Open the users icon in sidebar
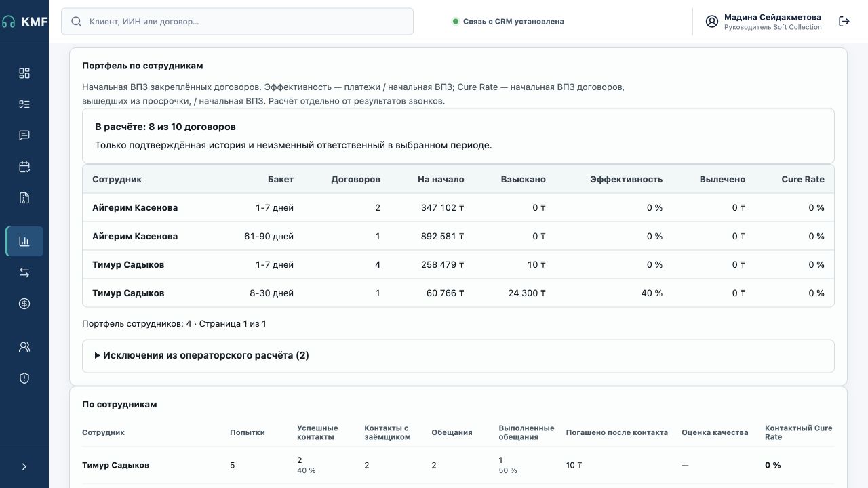Screen dimensions: 868x488 click(24, 347)
